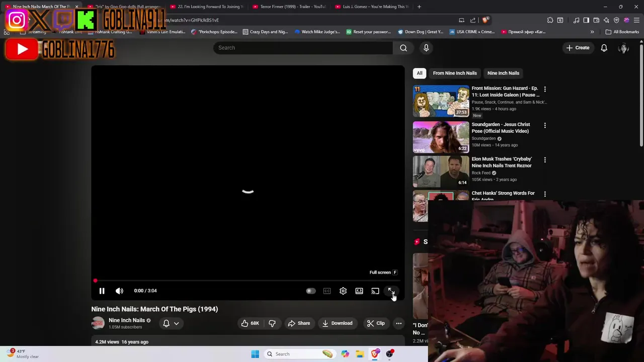Viewport: 644px width, 362px height.
Task: Toggle closed captions (CC) button
Action: [x=327, y=291]
